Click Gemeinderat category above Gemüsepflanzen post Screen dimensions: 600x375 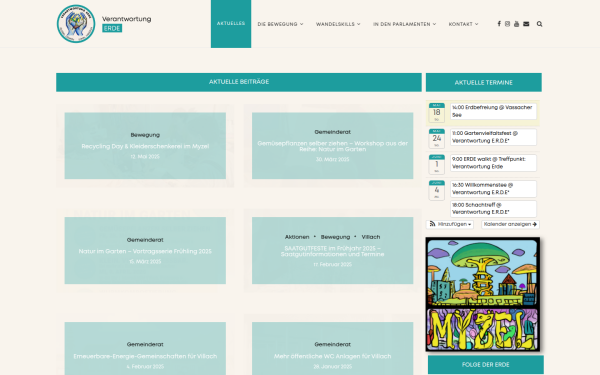pos(333,132)
